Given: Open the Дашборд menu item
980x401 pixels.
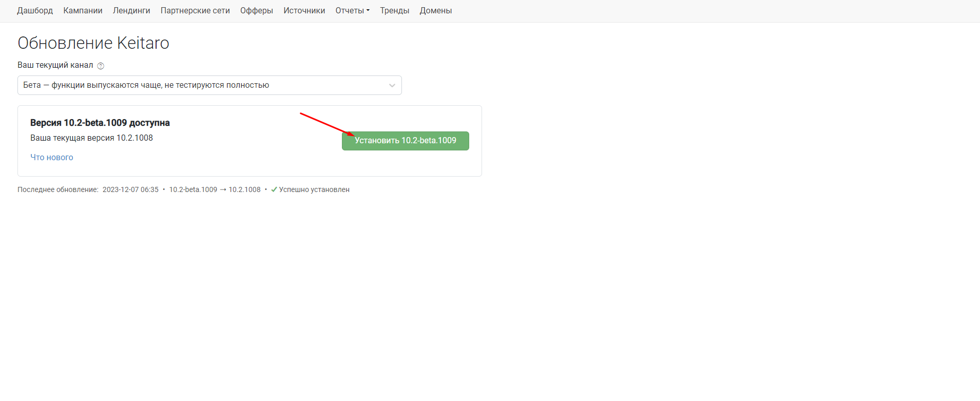Looking at the screenshot, I should (x=35, y=10).
